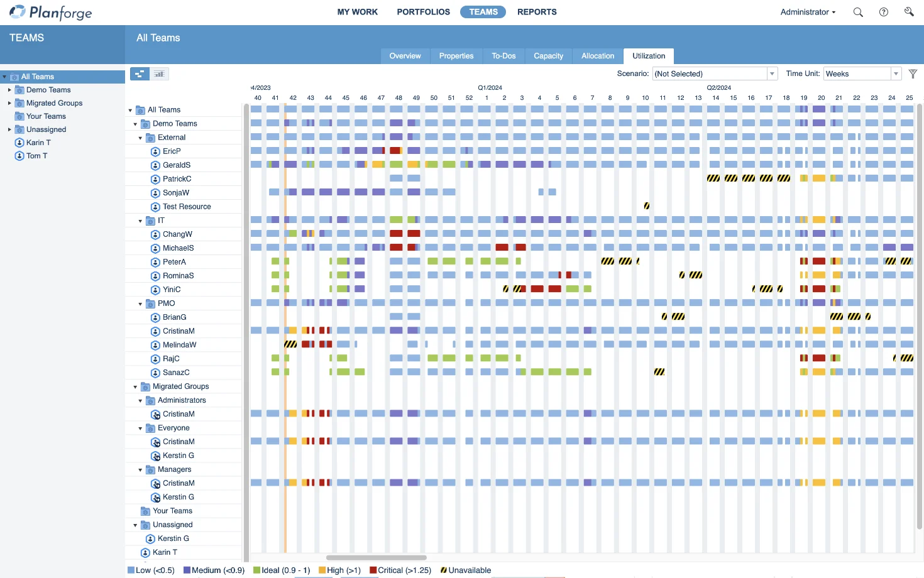Select Your Teams in left sidebar

click(x=46, y=116)
